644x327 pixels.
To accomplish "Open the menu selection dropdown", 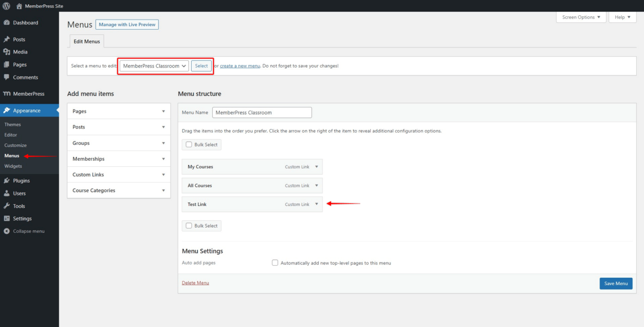I will coord(154,66).
